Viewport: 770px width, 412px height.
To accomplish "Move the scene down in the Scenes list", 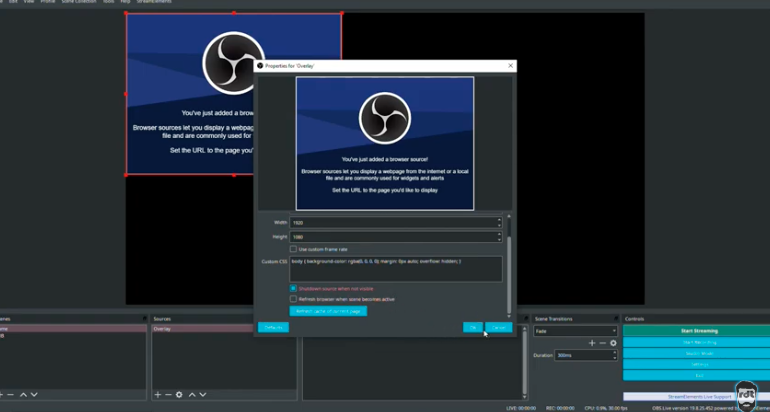I will [34, 395].
